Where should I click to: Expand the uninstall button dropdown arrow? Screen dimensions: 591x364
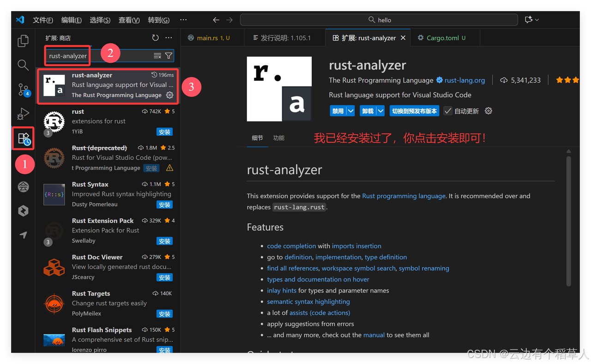click(380, 111)
